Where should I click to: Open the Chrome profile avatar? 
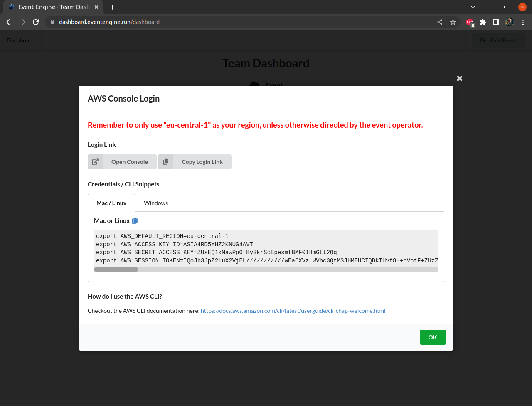point(510,22)
